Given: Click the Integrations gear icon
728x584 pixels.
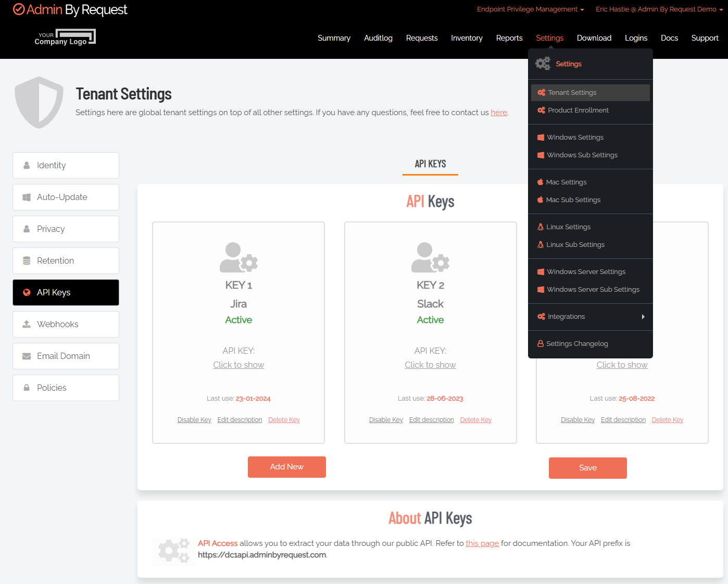Looking at the screenshot, I should tap(542, 317).
